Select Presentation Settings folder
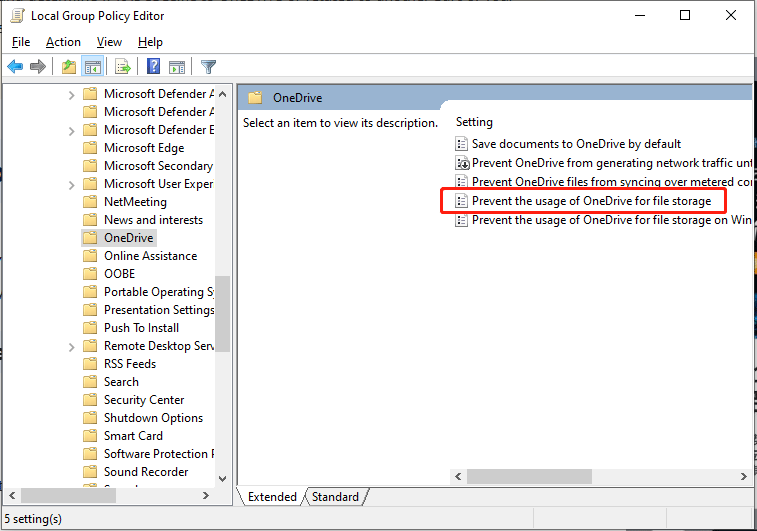757x531 pixels. coord(159,310)
